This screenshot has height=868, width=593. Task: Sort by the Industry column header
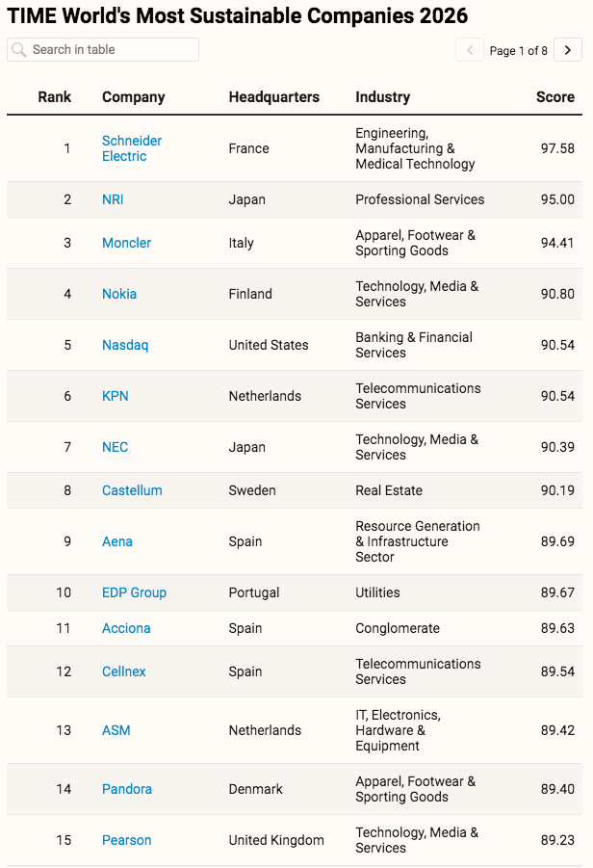coord(383,97)
